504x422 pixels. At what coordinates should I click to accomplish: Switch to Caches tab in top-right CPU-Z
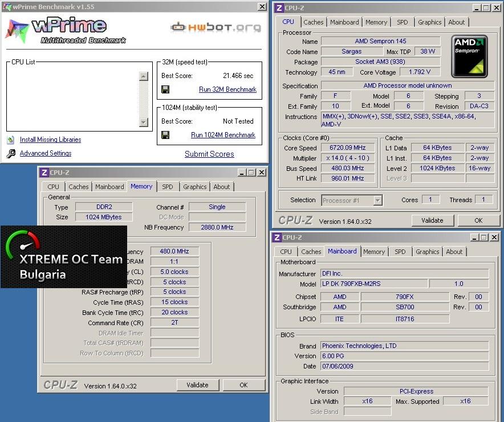coord(314,22)
